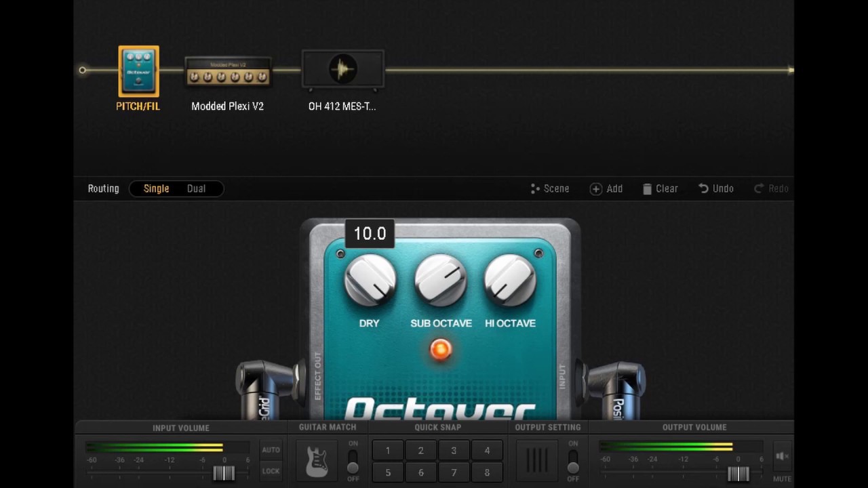The image size is (868, 488).
Task: Switch routing to Dual
Action: pos(196,188)
